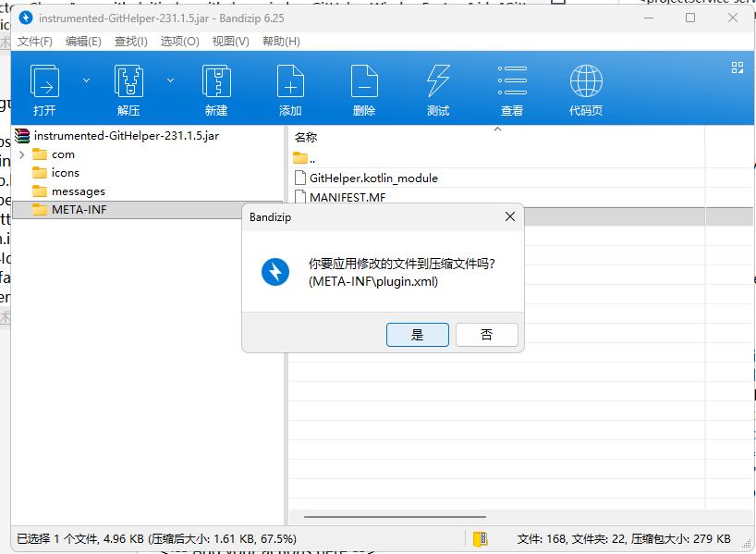Click the archive size summary in status bar
The height and width of the screenshot is (554, 756).
coord(624,538)
